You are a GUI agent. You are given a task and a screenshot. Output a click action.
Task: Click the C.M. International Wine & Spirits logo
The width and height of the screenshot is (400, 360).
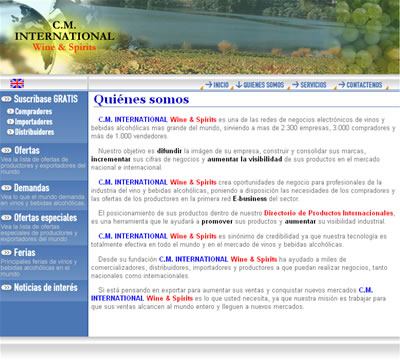[x=64, y=36]
